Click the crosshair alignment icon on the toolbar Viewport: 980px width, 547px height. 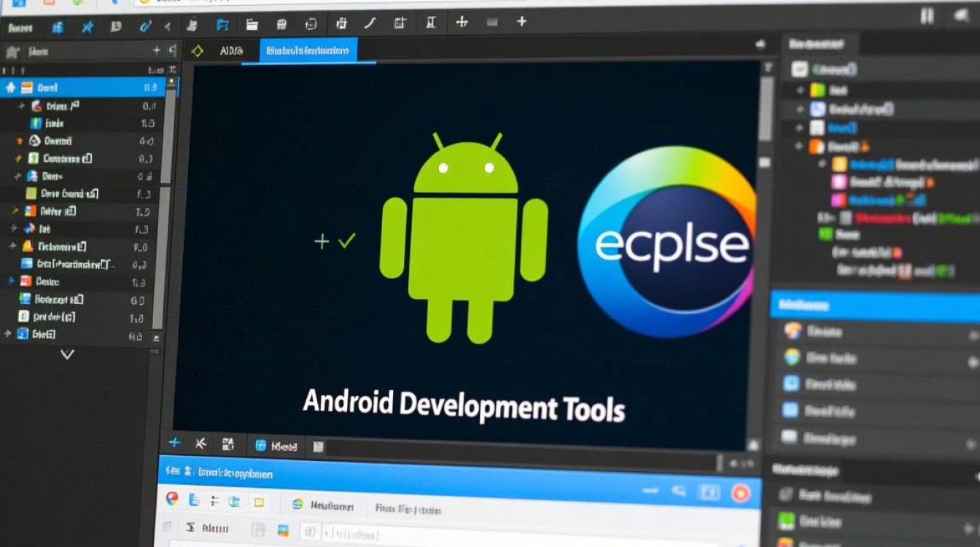[463, 23]
